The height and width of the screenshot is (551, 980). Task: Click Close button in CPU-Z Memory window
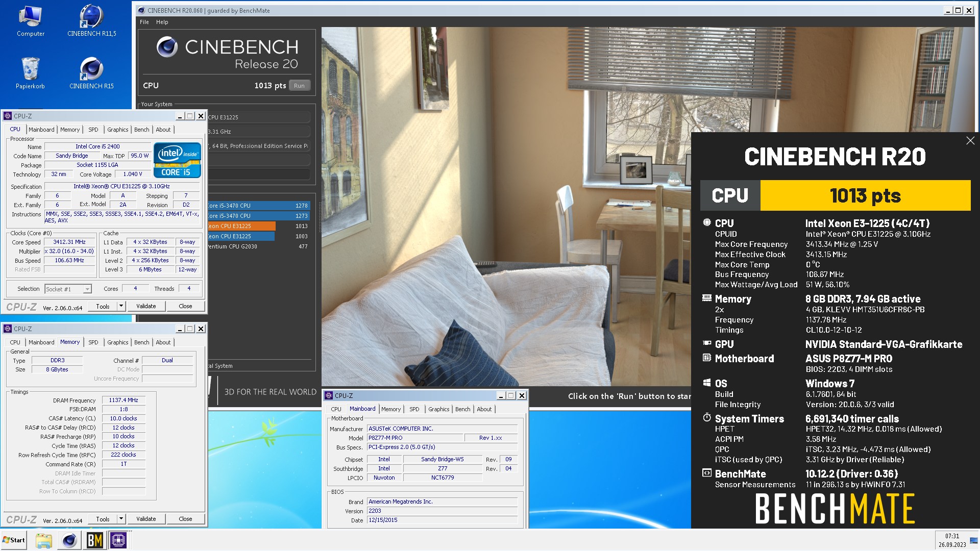coord(185,519)
